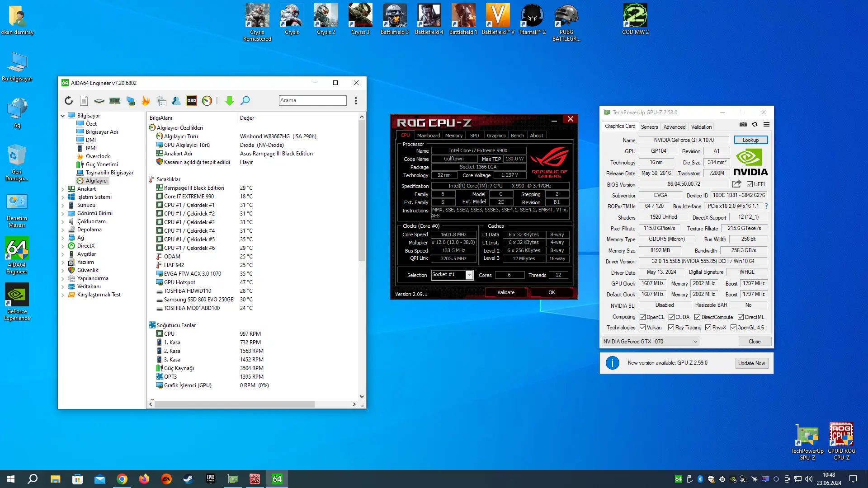Click the AIDA64 refresh toolbar icon
The width and height of the screenshot is (868, 488).
(x=69, y=101)
